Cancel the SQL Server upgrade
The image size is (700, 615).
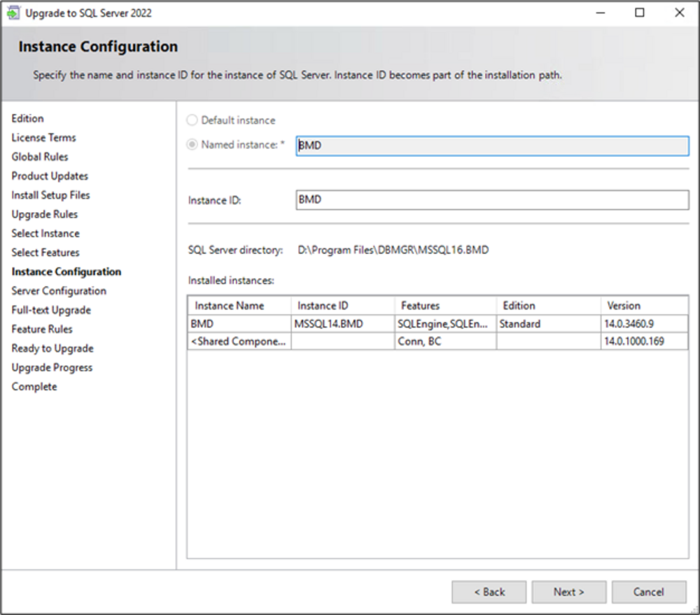[x=648, y=592]
